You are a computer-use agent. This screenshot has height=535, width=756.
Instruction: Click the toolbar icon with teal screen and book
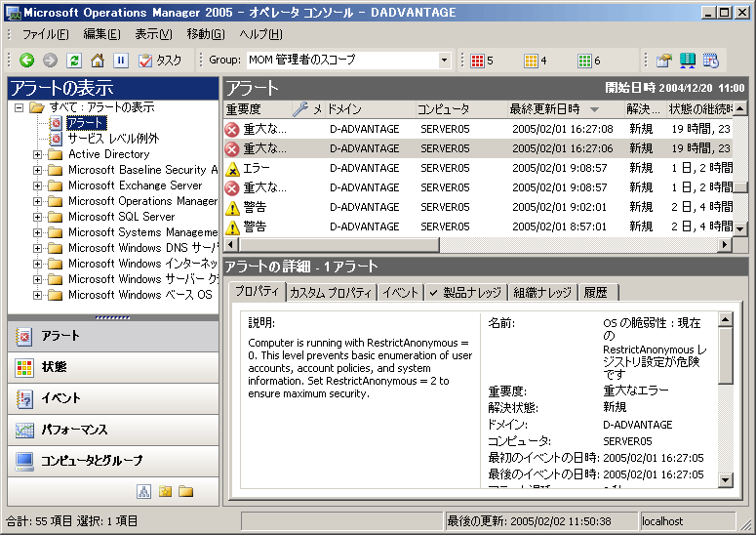click(688, 61)
